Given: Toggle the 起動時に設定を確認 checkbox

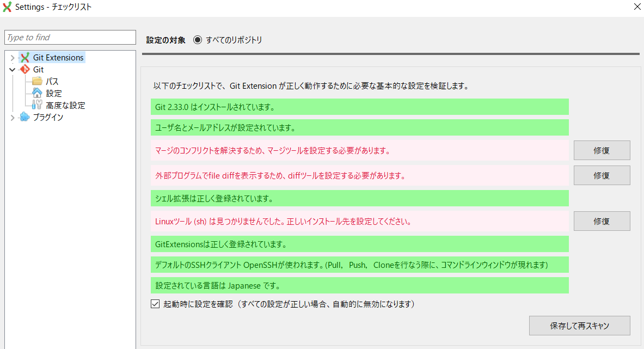Looking at the screenshot, I should point(155,304).
